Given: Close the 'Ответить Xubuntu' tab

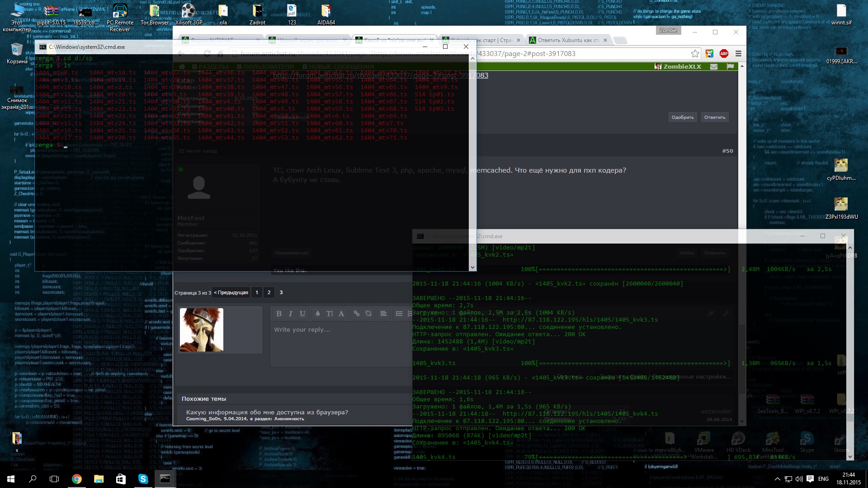Looking at the screenshot, I should (x=605, y=40).
